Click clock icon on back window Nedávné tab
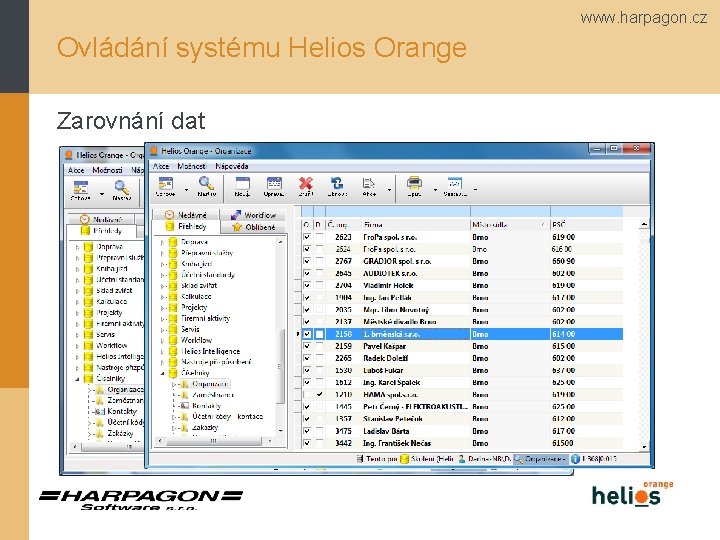 pos(85,219)
